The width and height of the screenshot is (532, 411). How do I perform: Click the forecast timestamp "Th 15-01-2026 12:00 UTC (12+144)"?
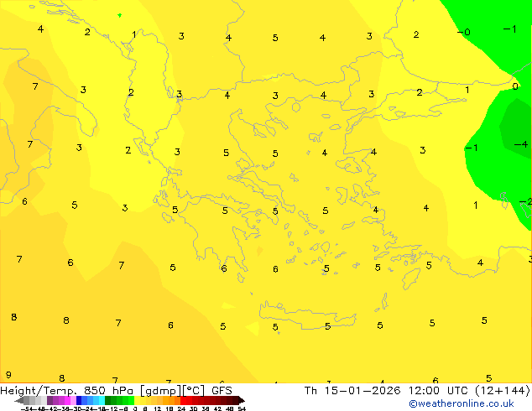417,391
